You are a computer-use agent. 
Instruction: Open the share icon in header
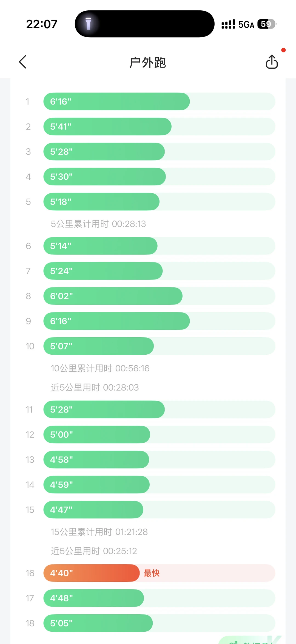(272, 62)
